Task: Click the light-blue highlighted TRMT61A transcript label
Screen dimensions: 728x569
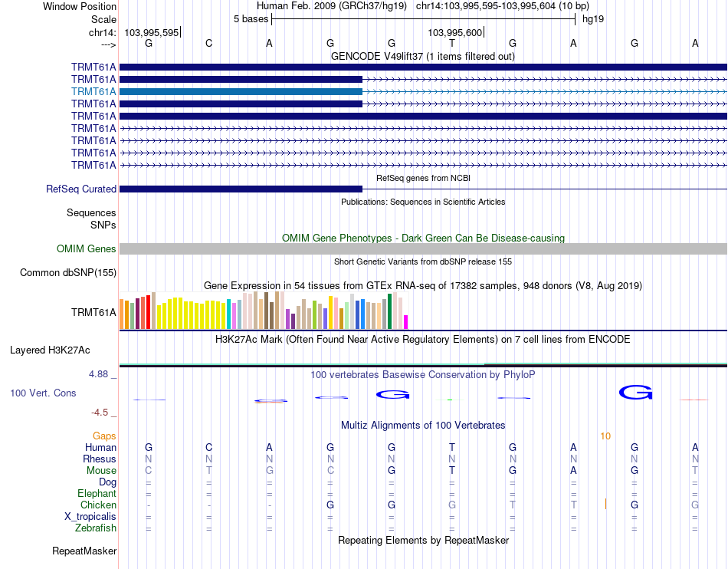Action: (93, 91)
